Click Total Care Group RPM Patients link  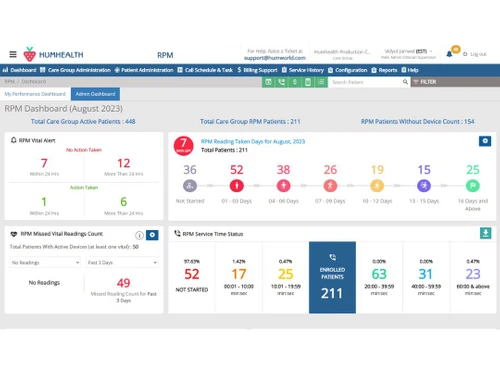[250, 122]
